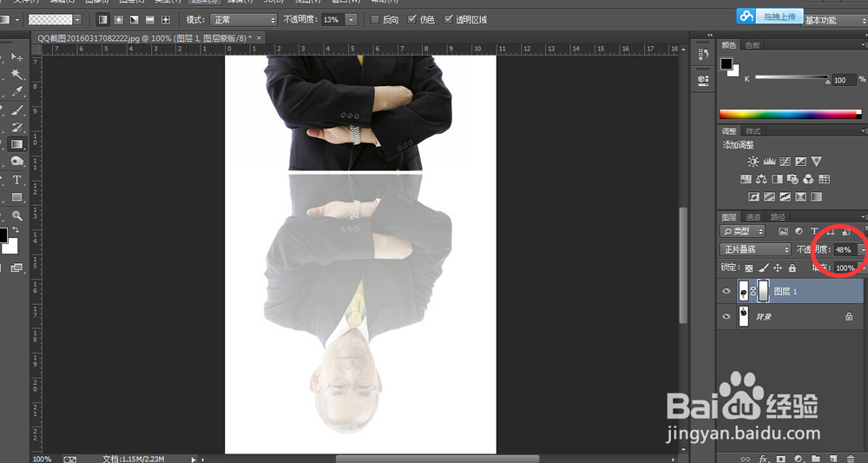
Task: Switch to the 样式 (Styles) tab
Action: point(753,131)
